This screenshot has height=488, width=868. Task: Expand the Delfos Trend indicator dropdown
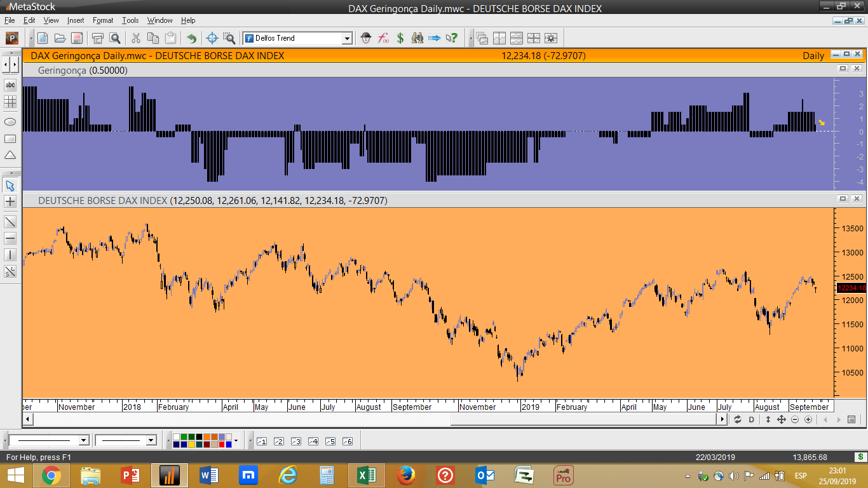click(347, 38)
